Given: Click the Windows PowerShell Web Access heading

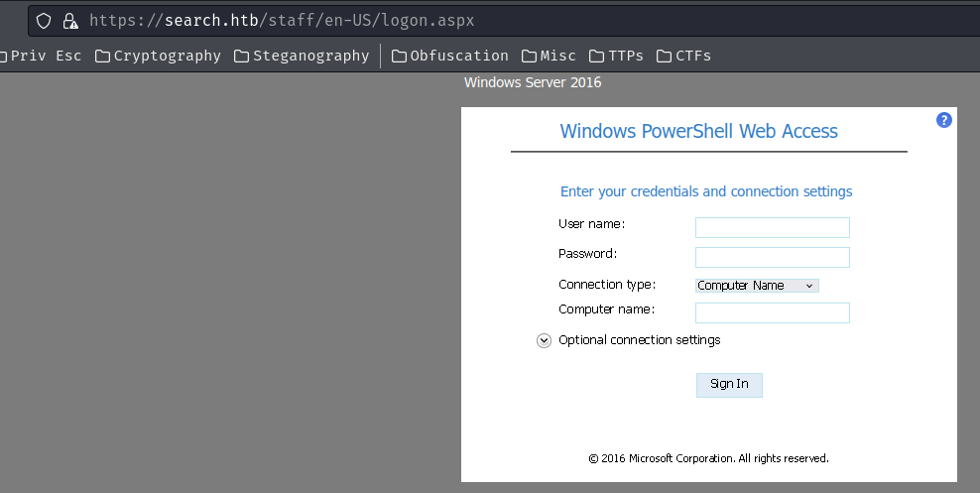Looking at the screenshot, I should pos(698,131).
